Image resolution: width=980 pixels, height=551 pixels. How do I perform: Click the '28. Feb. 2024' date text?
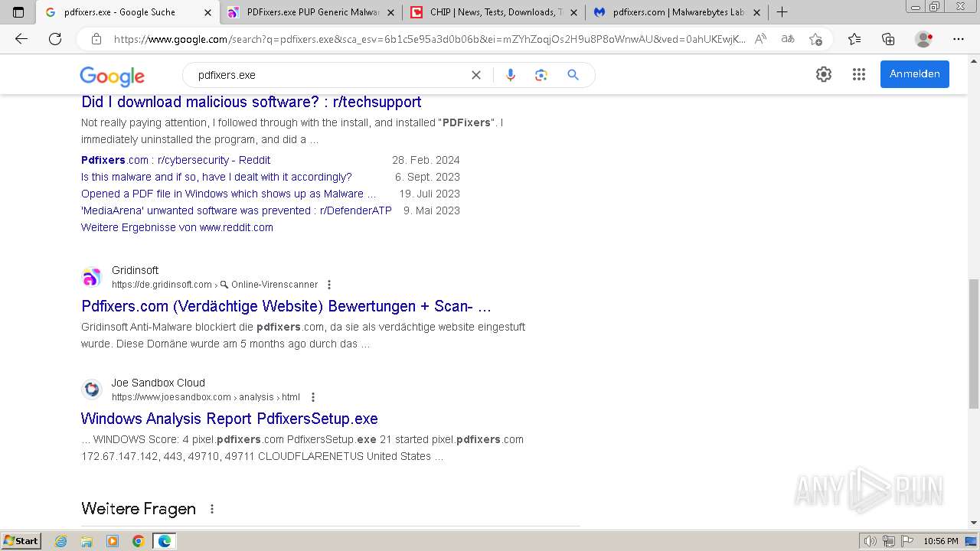[x=426, y=160]
